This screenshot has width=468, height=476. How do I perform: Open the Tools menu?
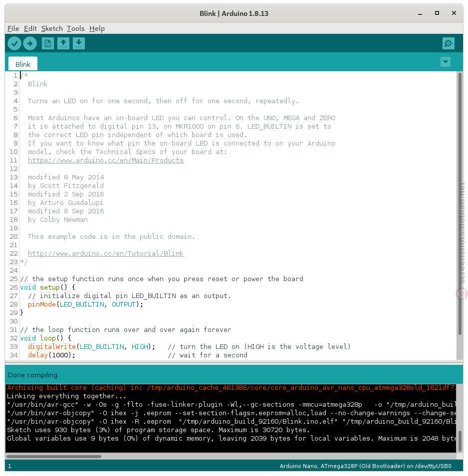(76, 28)
